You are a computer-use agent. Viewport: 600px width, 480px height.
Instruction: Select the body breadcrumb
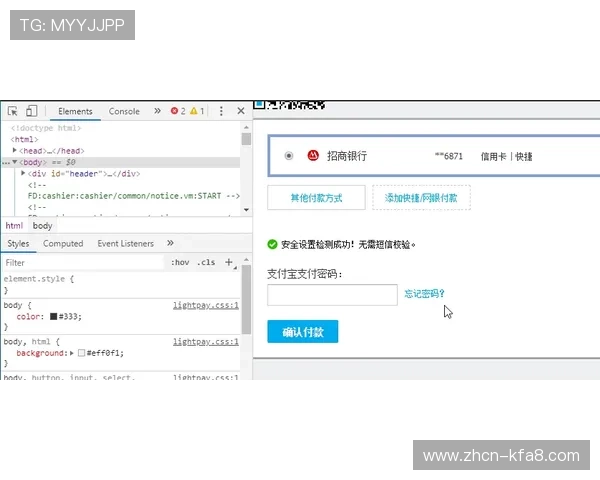(42, 226)
